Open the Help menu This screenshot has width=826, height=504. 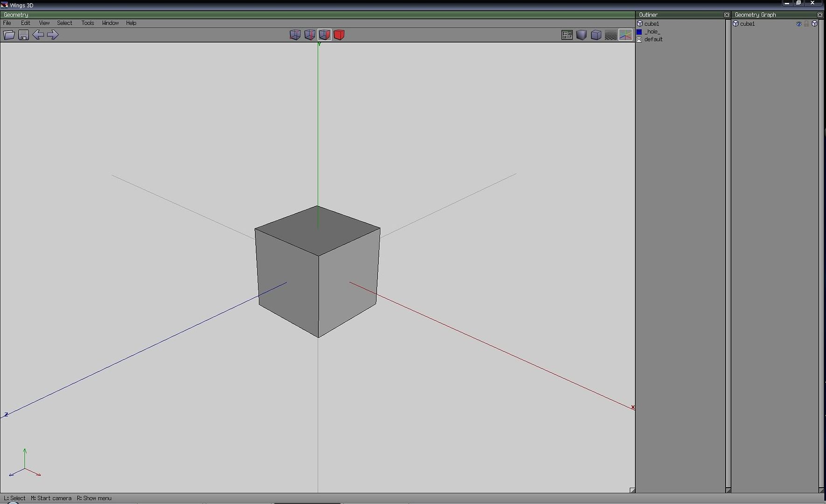tap(131, 23)
